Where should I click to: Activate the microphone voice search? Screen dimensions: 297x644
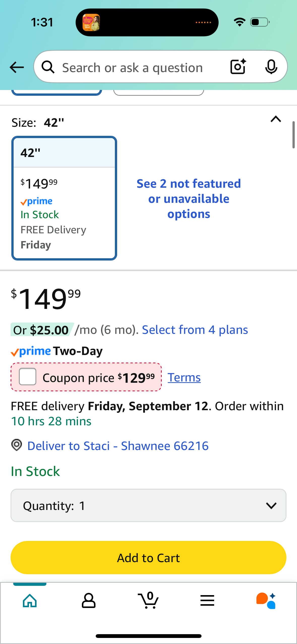coord(271,67)
